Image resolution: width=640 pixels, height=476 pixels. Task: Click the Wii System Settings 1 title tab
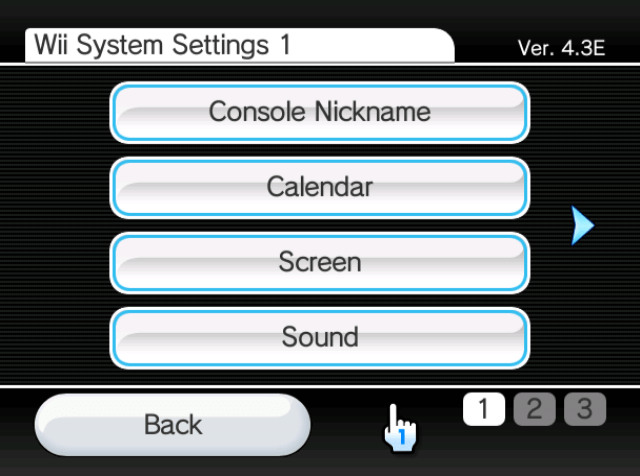coord(240,45)
